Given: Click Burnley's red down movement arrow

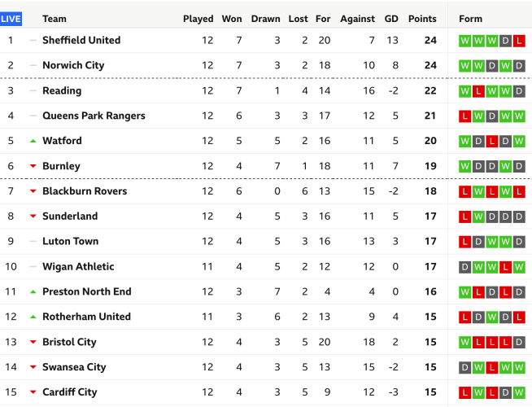Looking at the screenshot, I should click(33, 166).
